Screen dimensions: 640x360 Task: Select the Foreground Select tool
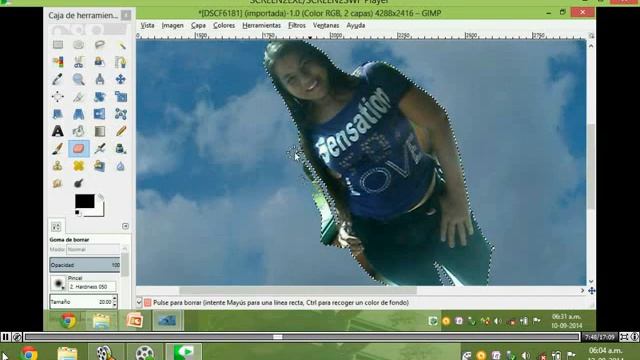coord(100,62)
